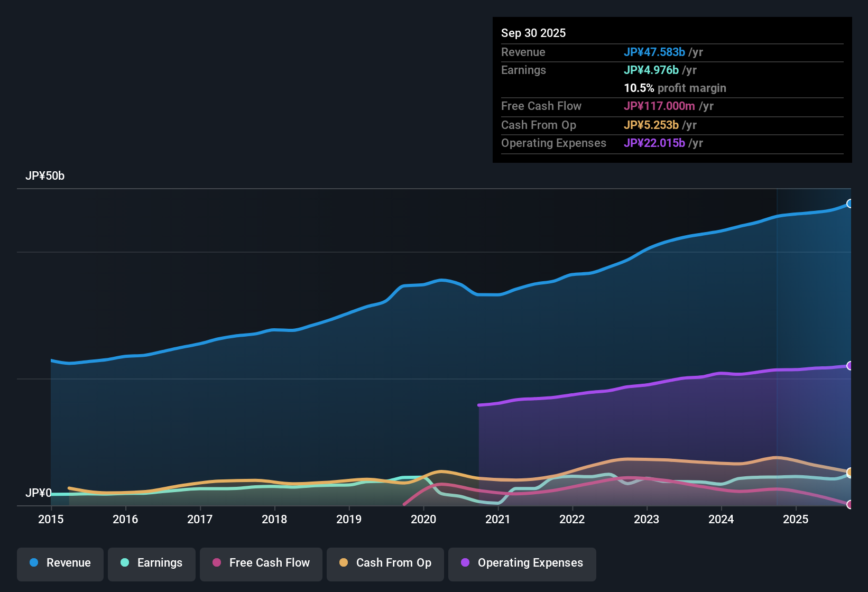Select the blue Revenue legend dot

click(x=34, y=563)
